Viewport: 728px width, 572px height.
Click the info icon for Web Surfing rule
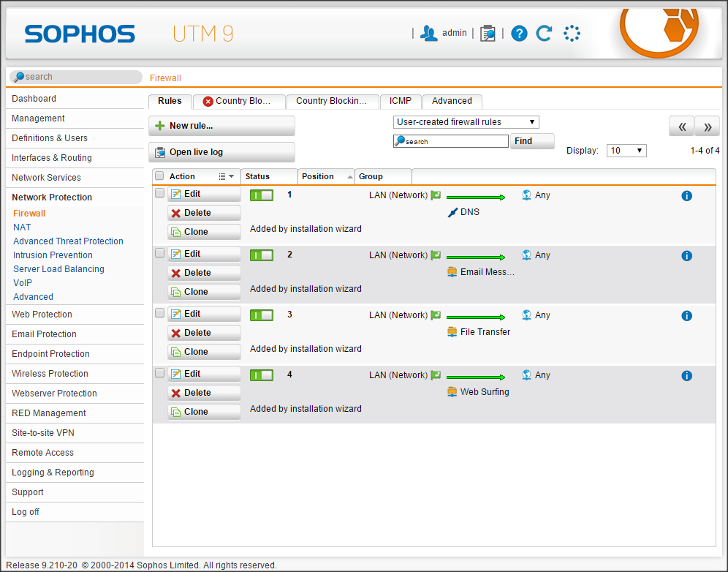coord(686,376)
